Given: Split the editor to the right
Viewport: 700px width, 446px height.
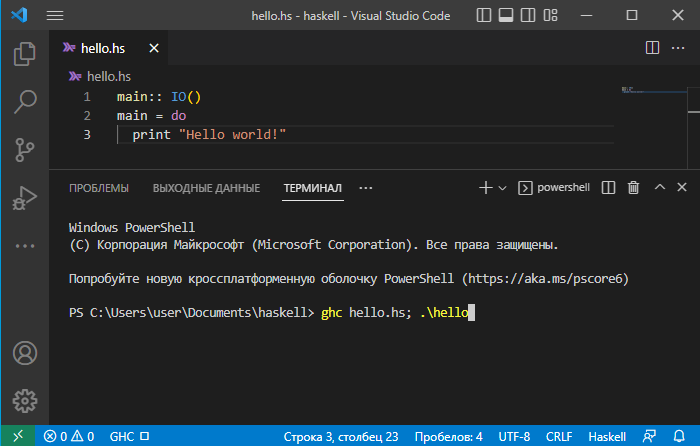Looking at the screenshot, I should coord(652,48).
